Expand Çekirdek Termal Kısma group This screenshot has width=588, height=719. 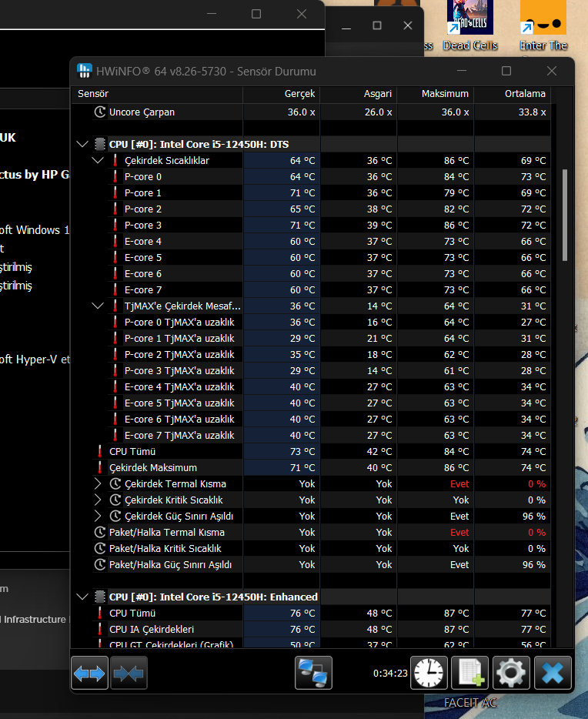(98, 483)
